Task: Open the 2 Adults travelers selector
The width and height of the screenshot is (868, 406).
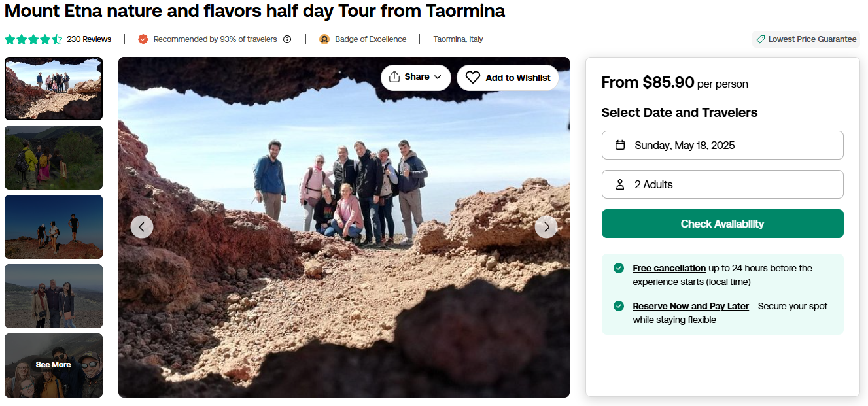Action: (x=722, y=184)
